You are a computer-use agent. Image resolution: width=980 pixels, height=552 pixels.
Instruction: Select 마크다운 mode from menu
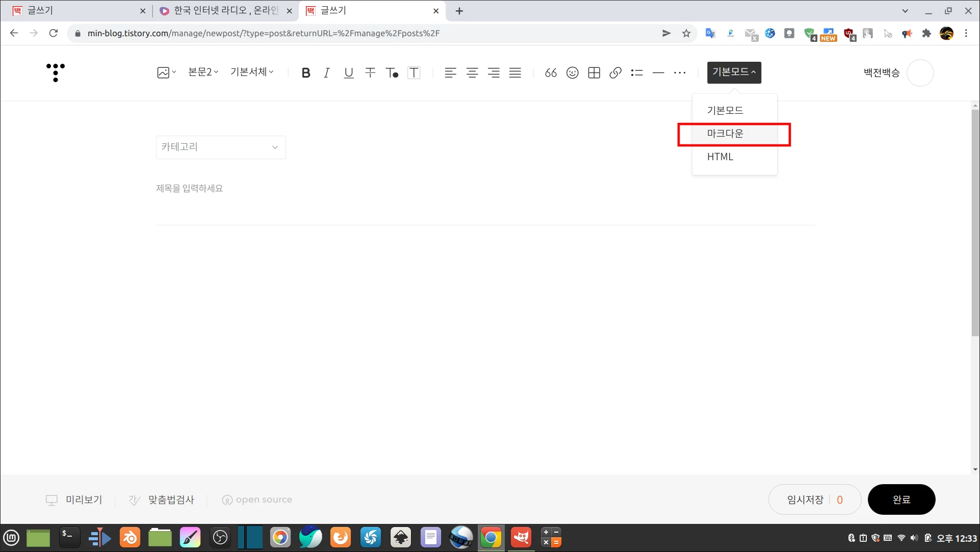[x=725, y=134]
